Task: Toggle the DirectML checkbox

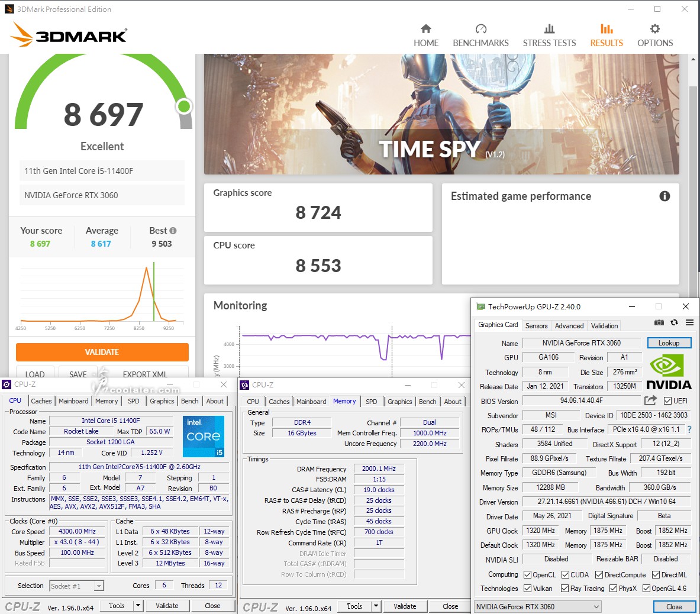Action: point(656,575)
